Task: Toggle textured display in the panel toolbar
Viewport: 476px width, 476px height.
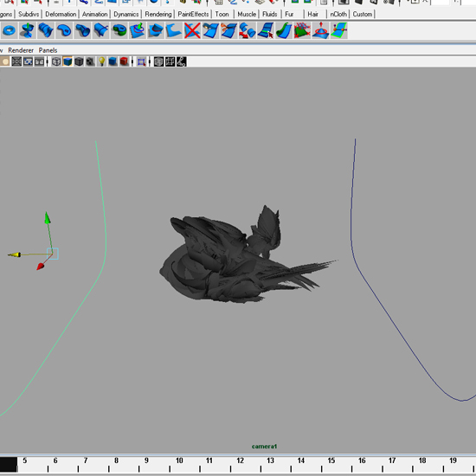Action: pyautogui.click(x=90, y=61)
